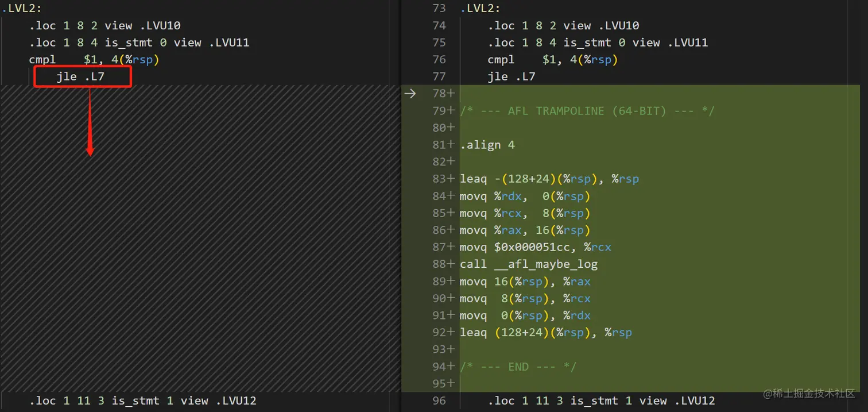Click 'movq %rdx, 0(%rsp)' on line 84
Viewport: 868px width, 412px height.
pos(525,196)
